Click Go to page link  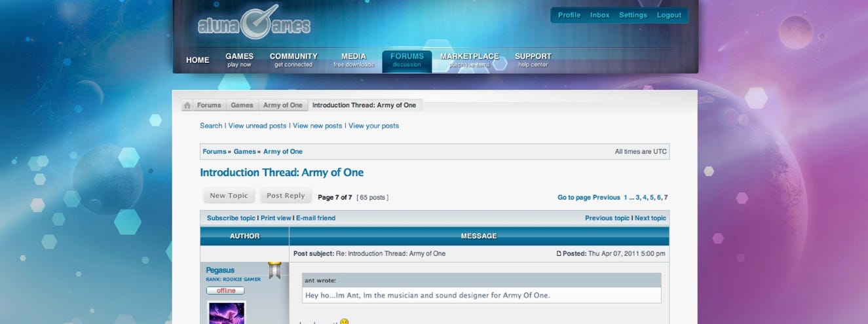tap(575, 197)
